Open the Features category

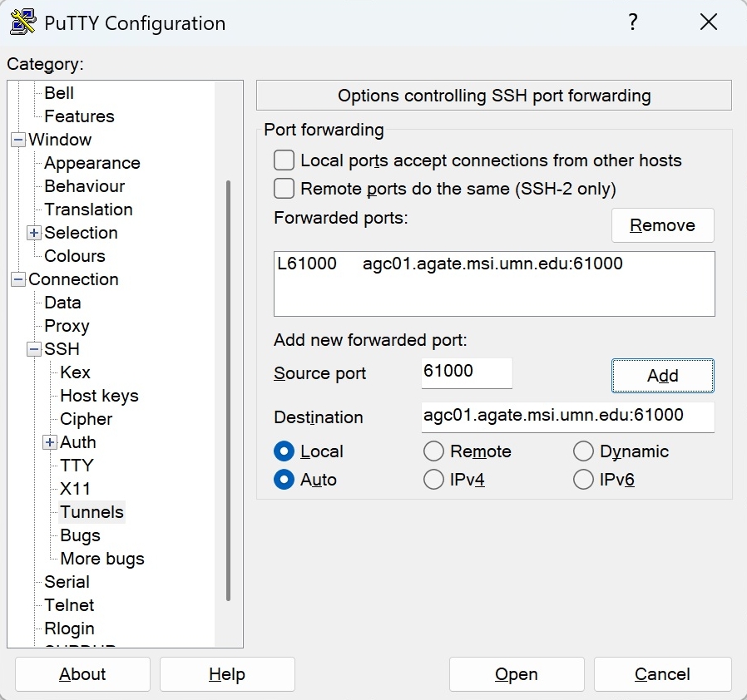coord(80,116)
